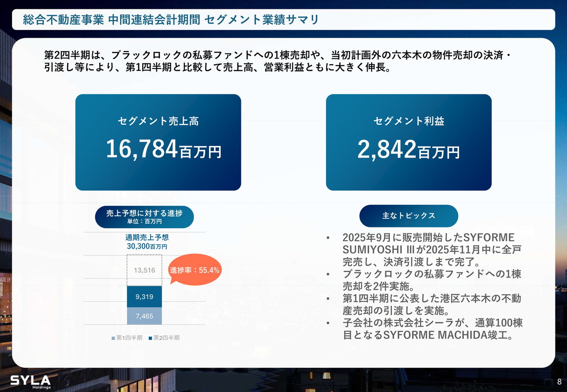Image resolution: width=567 pixels, height=392 pixels.
Task: Click the 第1四半期 legend color square
Action: point(113,338)
